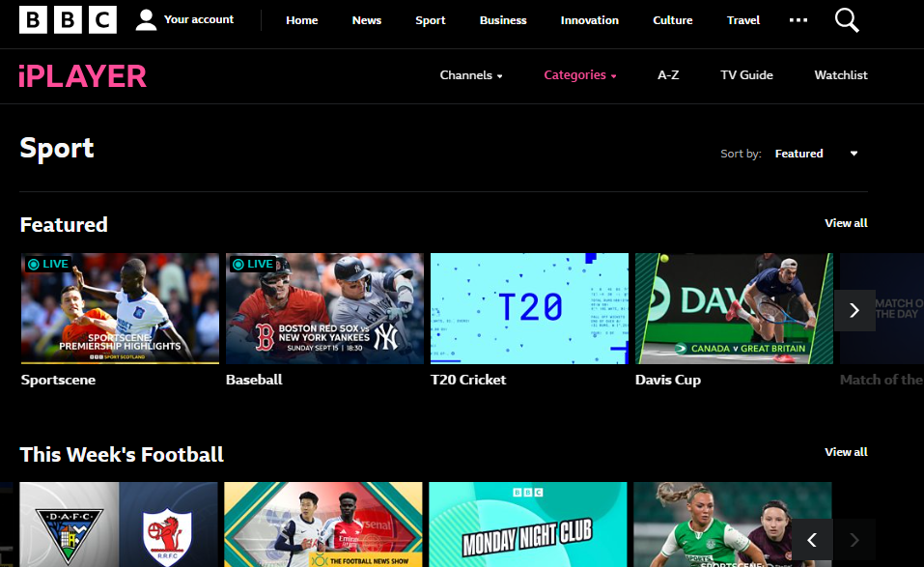Open the account profile icon
Viewport: 924px width, 567px height.
pyautogui.click(x=146, y=19)
